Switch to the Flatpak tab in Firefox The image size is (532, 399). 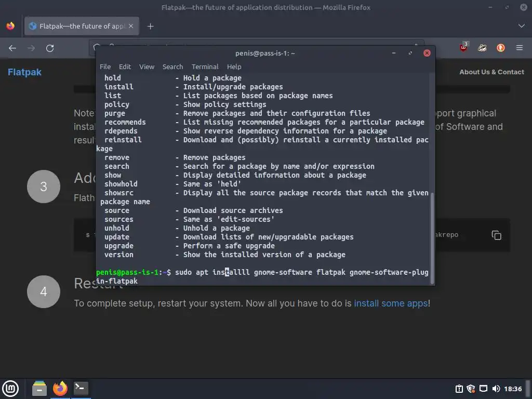click(x=82, y=26)
